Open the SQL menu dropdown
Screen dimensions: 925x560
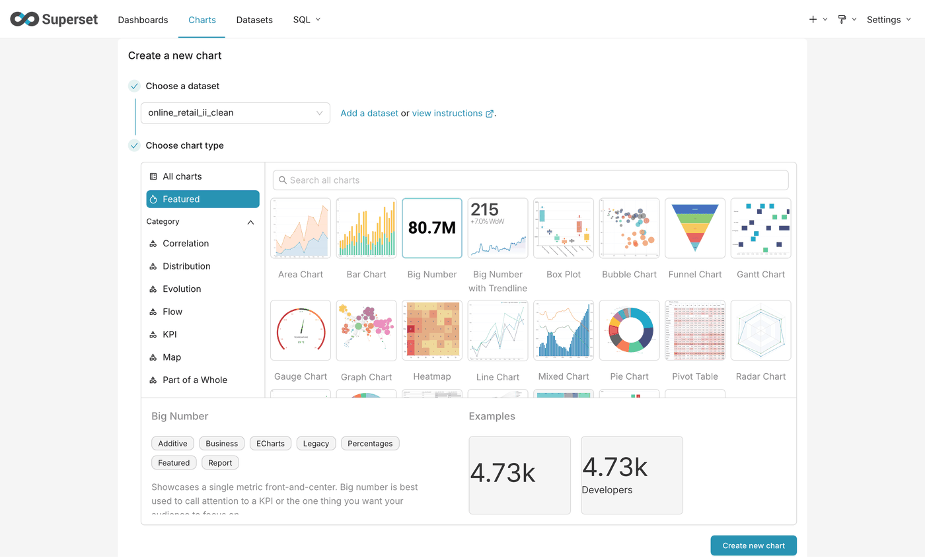307,20
